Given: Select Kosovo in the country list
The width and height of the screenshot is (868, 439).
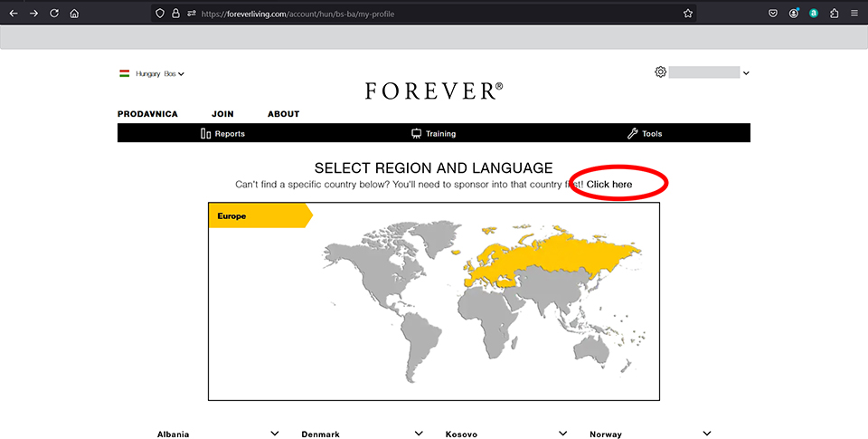Looking at the screenshot, I should coord(461,434).
